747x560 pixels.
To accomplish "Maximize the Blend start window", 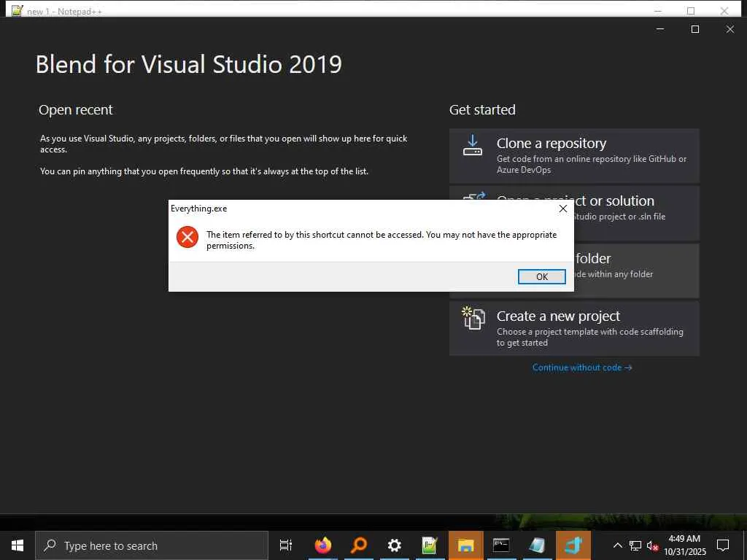I will click(x=695, y=29).
